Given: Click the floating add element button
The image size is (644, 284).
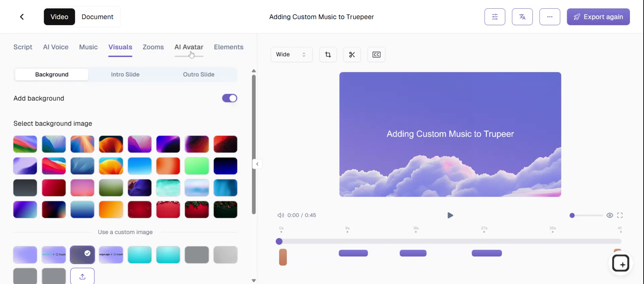Looking at the screenshot, I should click(x=621, y=264).
